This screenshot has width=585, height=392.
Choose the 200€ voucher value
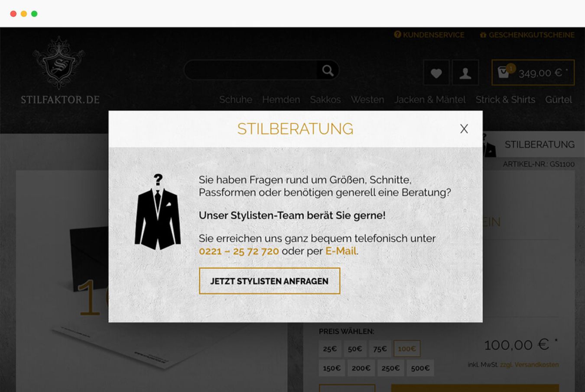361,368
